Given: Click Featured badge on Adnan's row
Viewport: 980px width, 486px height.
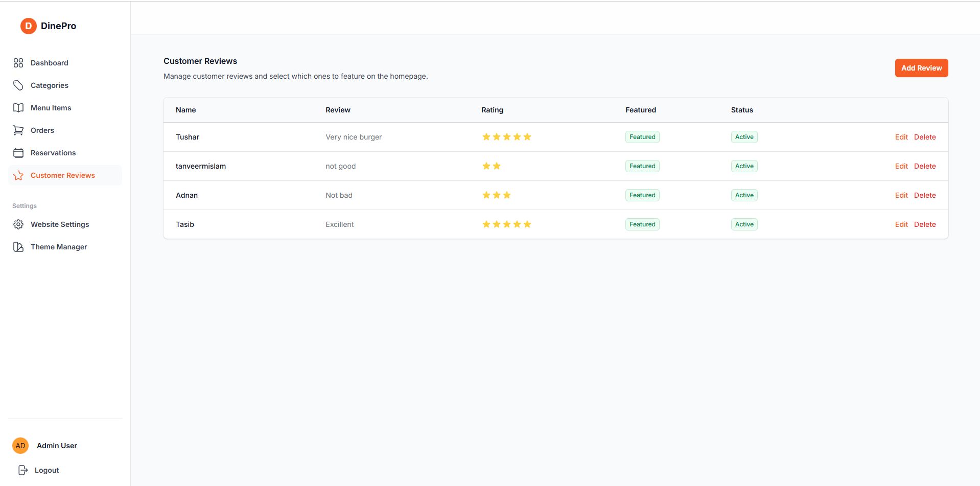Looking at the screenshot, I should [x=642, y=195].
